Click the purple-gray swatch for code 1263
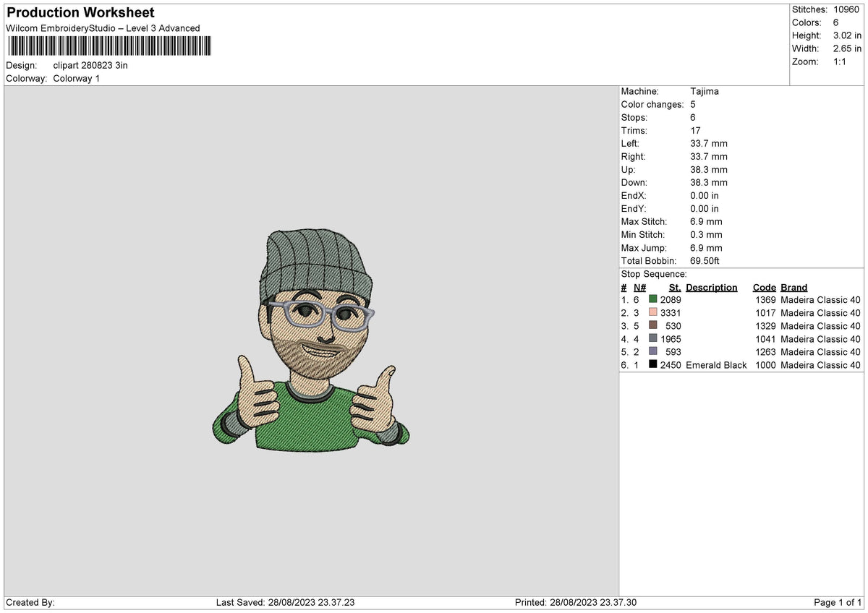 tap(653, 351)
